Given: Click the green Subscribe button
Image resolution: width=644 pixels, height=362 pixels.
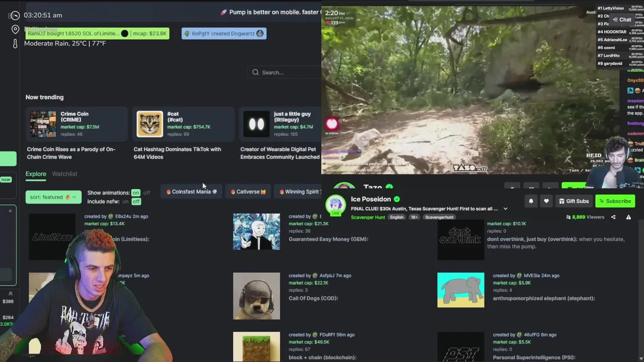Looking at the screenshot, I should point(615,201).
